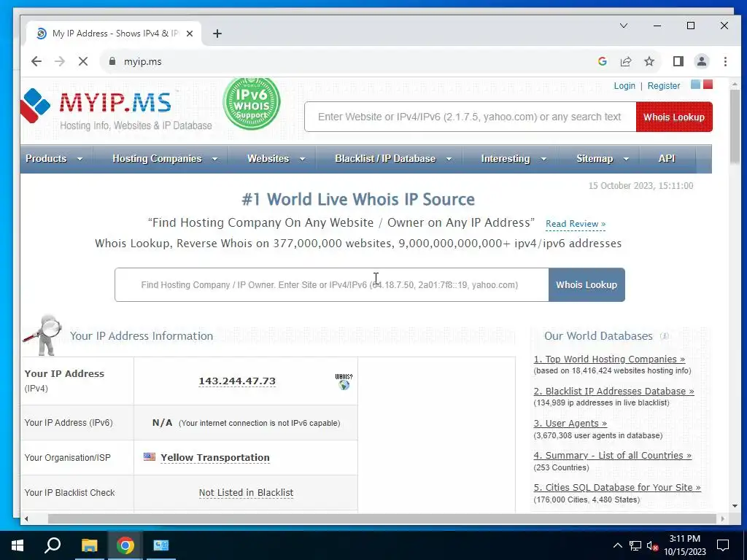The height and width of the screenshot is (560, 747).
Task: Open the taskbar app next to Chrome
Action: click(161, 545)
